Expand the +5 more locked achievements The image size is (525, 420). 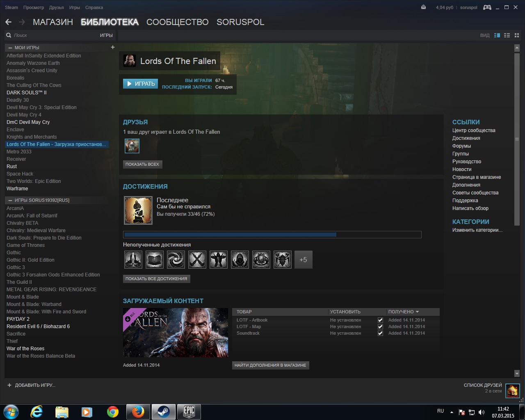(304, 260)
